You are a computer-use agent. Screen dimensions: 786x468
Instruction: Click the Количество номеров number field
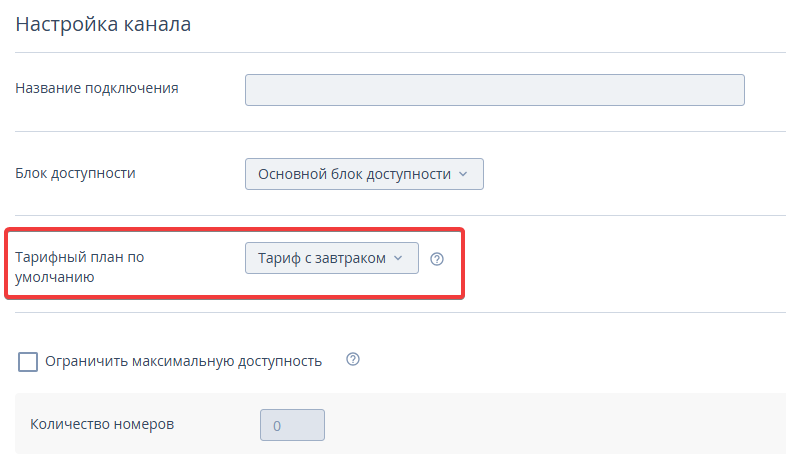coord(292,425)
